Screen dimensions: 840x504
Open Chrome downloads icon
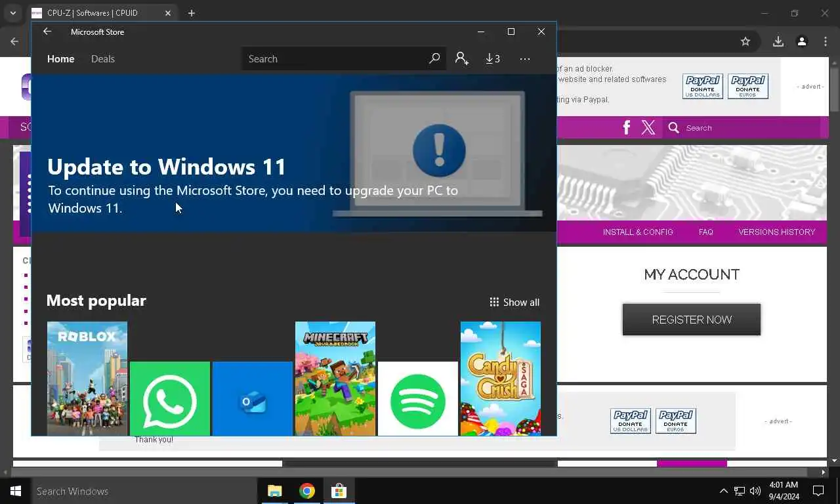point(778,41)
